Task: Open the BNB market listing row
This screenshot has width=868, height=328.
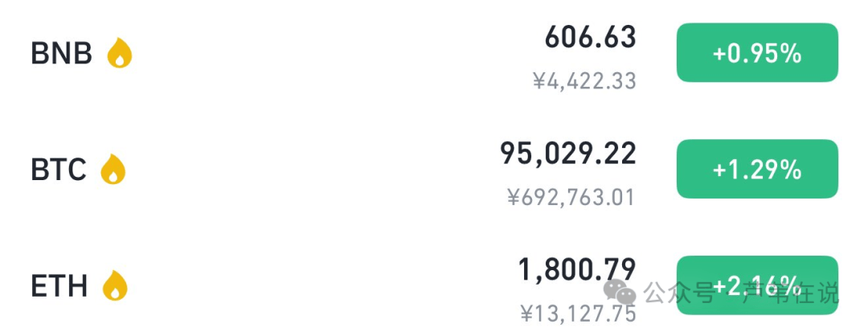Action: pos(434,53)
